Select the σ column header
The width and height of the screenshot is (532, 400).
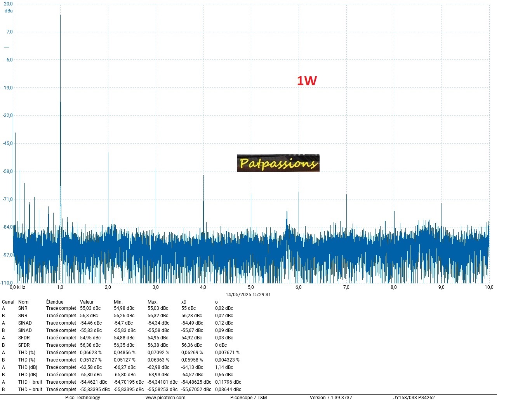pyautogui.click(x=216, y=302)
